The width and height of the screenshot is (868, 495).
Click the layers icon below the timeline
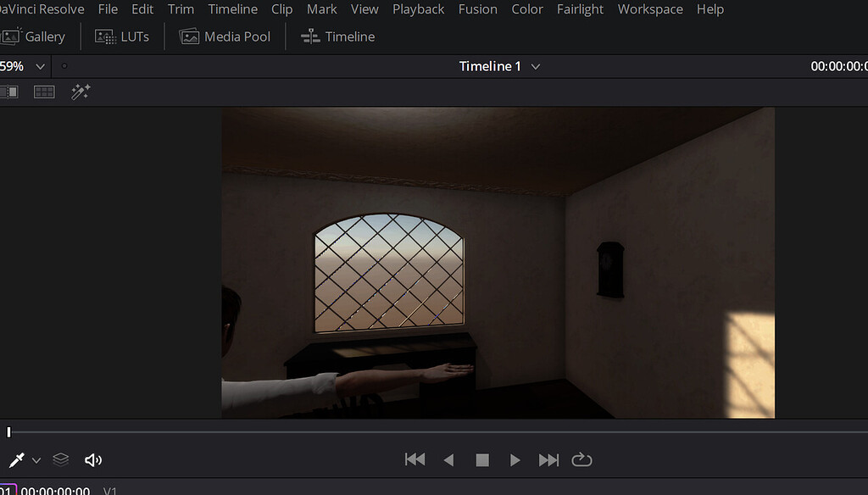(60, 459)
